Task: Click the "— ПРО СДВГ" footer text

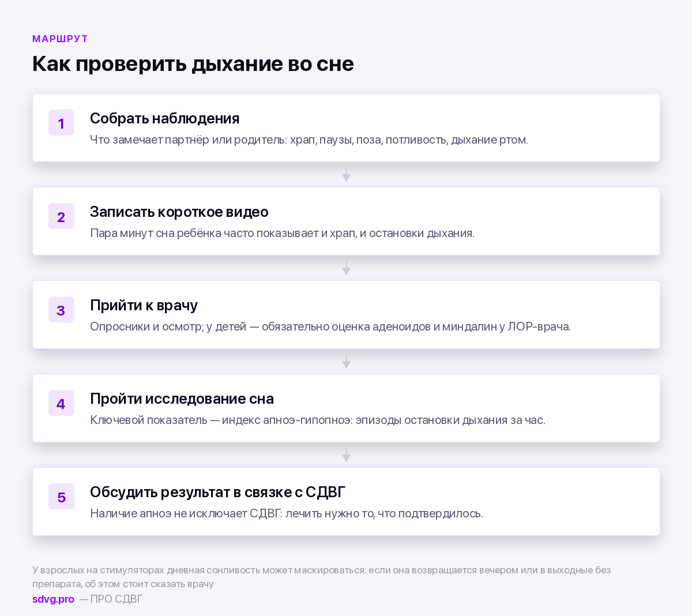Action: 111,599
